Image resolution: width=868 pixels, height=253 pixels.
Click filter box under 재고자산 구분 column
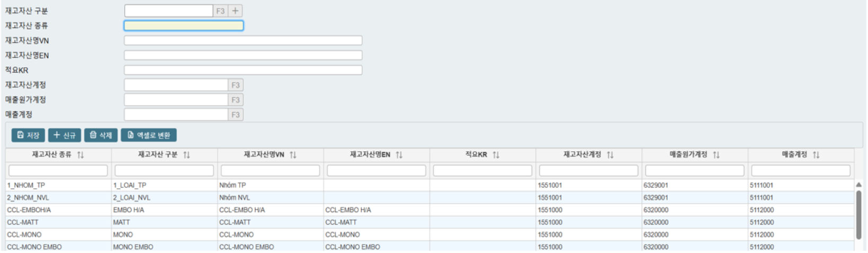[x=164, y=170]
